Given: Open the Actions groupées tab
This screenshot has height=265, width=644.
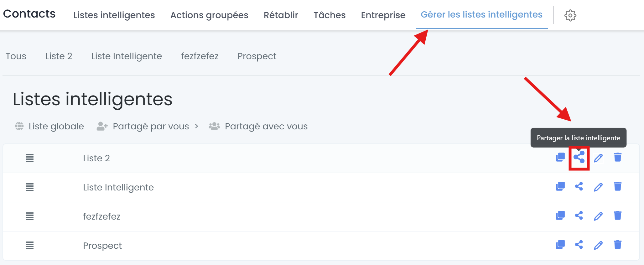Looking at the screenshot, I should tap(209, 15).
